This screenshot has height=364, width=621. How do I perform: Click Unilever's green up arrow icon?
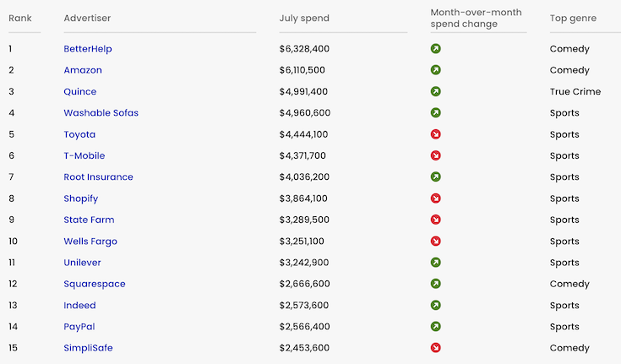(x=436, y=263)
